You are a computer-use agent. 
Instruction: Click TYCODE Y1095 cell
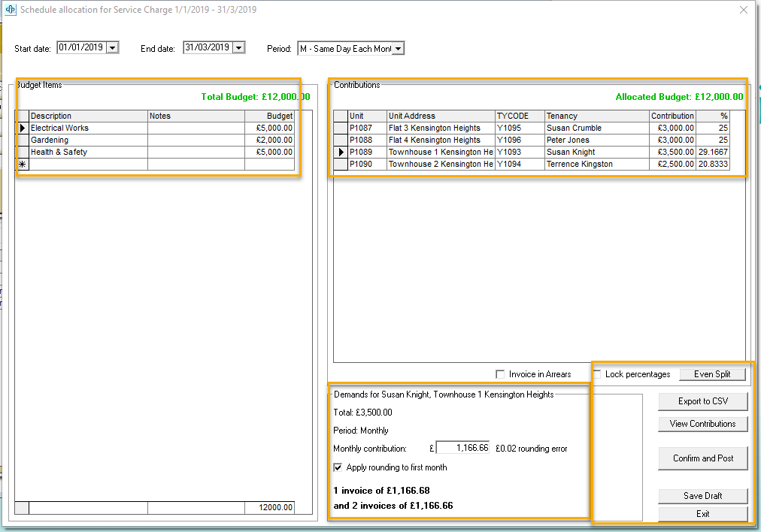pos(520,128)
